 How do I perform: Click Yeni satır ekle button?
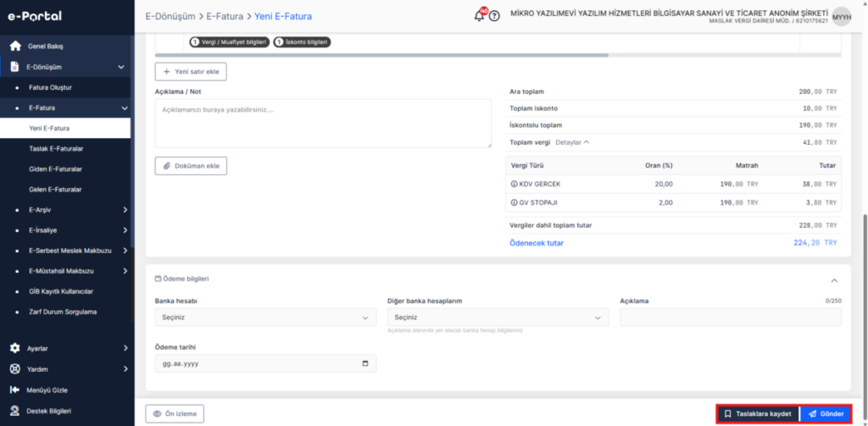click(x=191, y=72)
